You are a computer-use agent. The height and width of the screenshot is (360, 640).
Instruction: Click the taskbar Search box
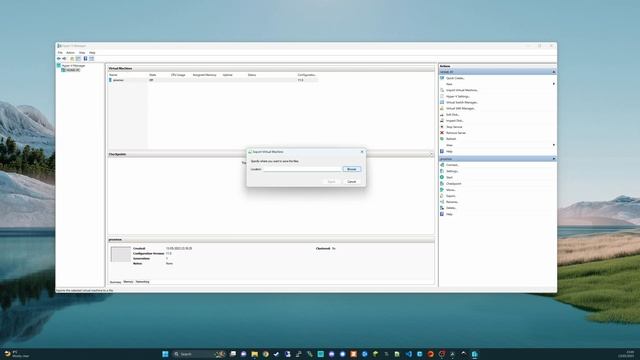(198, 354)
